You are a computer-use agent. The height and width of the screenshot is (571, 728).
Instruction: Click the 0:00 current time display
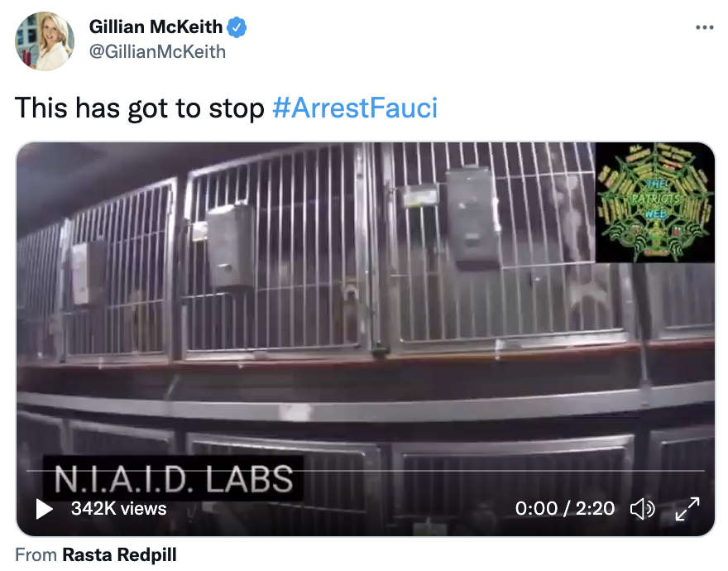pyautogui.click(x=536, y=508)
